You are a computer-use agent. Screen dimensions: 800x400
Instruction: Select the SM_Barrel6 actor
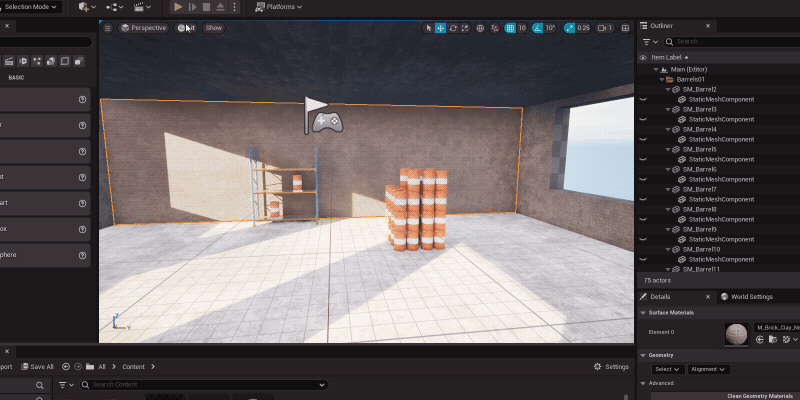click(x=699, y=169)
